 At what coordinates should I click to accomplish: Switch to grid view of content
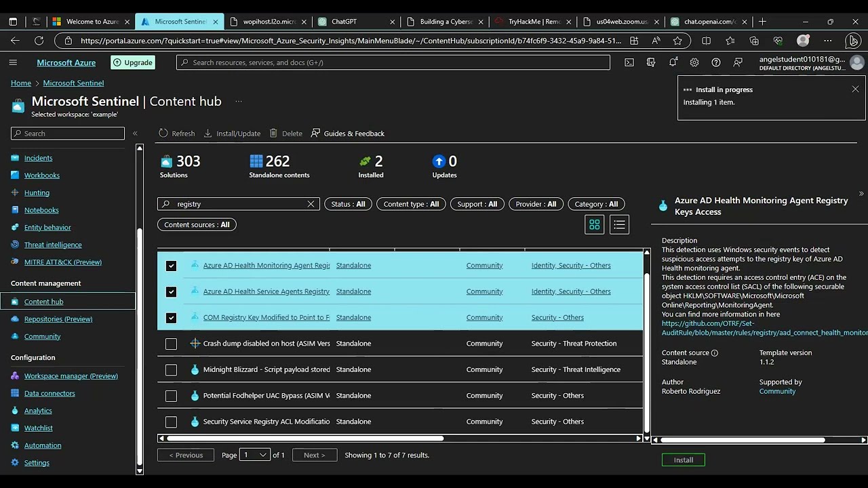coord(595,225)
